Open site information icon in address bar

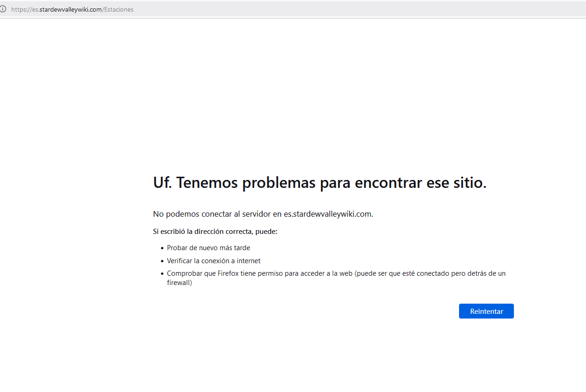click(3, 9)
